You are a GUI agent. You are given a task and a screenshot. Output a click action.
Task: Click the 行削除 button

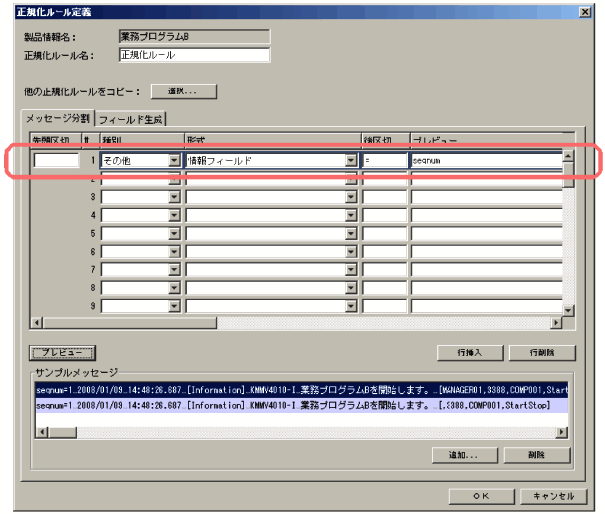(x=538, y=353)
